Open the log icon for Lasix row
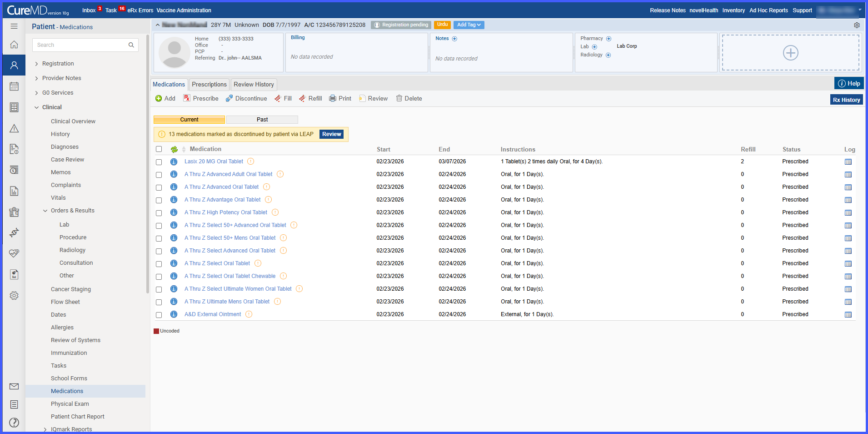The width and height of the screenshot is (868, 434). 848,162
